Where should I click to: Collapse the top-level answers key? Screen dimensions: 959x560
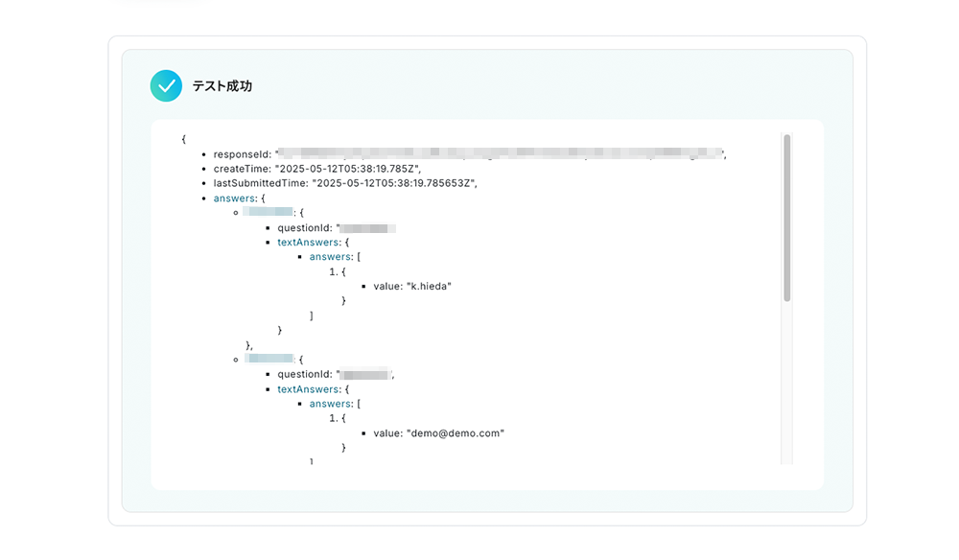(234, 198)
